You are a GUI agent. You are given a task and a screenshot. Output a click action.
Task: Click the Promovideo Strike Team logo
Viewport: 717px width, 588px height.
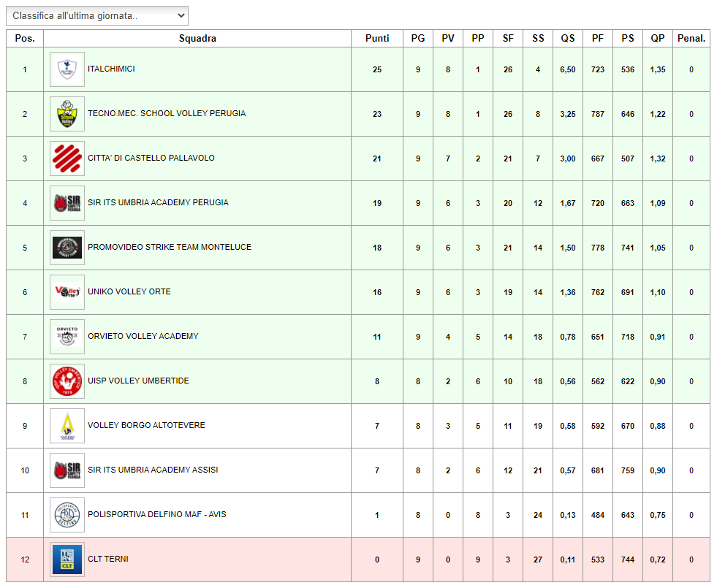(67, 248)
